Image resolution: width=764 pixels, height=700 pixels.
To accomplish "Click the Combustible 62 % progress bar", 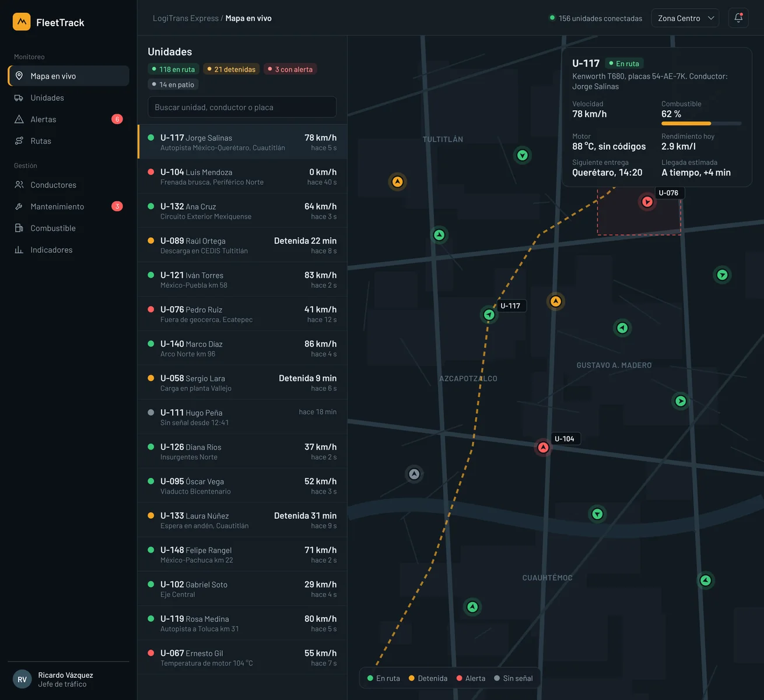I will tap(702, 124).
